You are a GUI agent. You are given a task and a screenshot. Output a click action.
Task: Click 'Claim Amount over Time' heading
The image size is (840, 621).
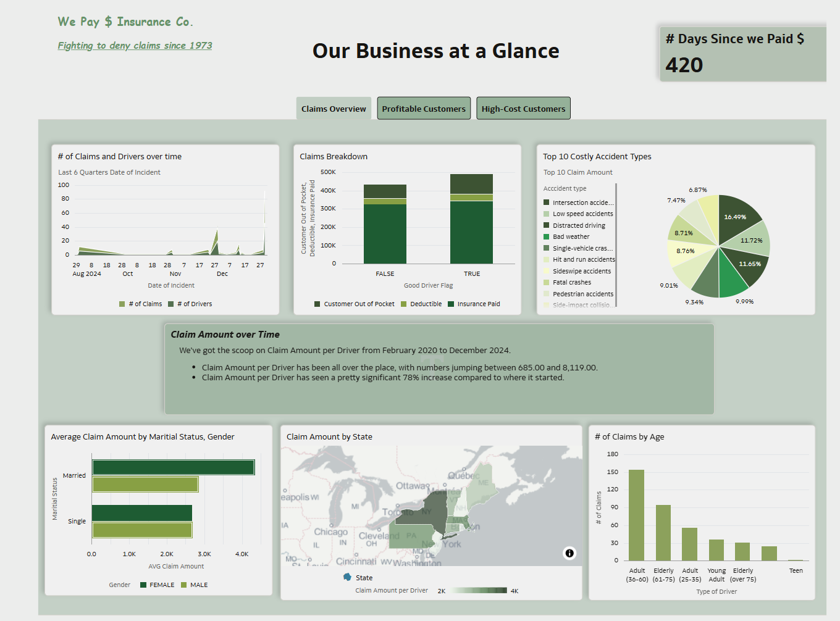tap(225, 335)
